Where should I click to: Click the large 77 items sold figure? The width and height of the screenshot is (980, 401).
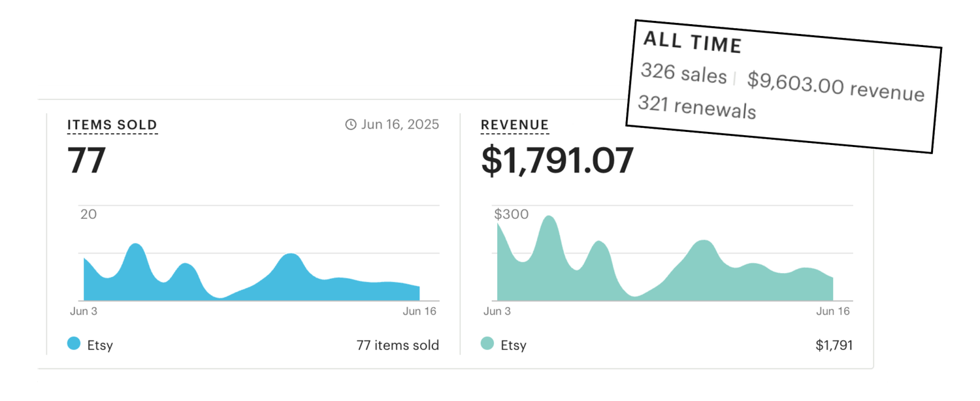[x=86, y=160]
